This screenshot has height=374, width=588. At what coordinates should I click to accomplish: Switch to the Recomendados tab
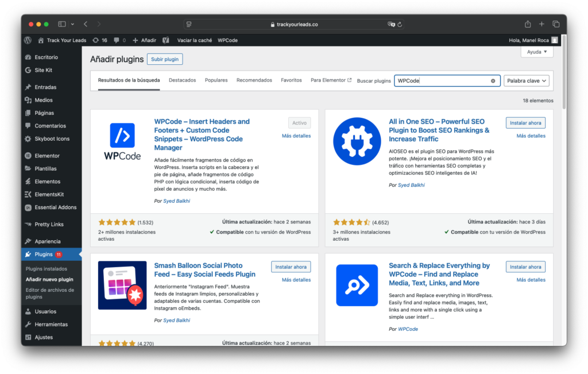click(254, 80)
